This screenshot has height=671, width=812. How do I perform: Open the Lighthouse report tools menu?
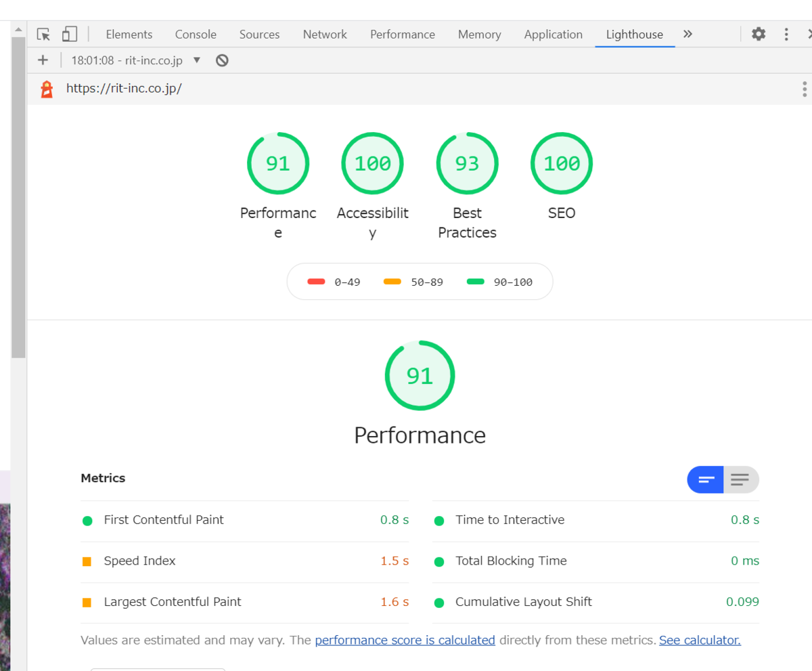pyautogui.click(x=804, y=89)
